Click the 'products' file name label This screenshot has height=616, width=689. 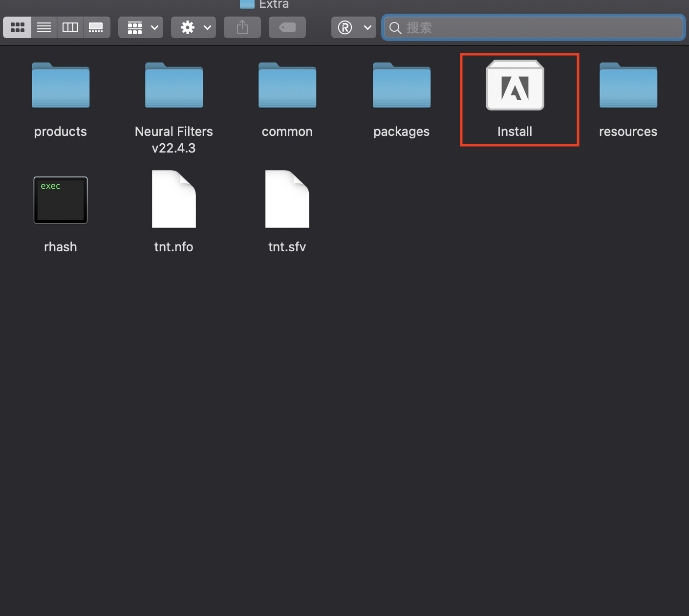point(61,132)
